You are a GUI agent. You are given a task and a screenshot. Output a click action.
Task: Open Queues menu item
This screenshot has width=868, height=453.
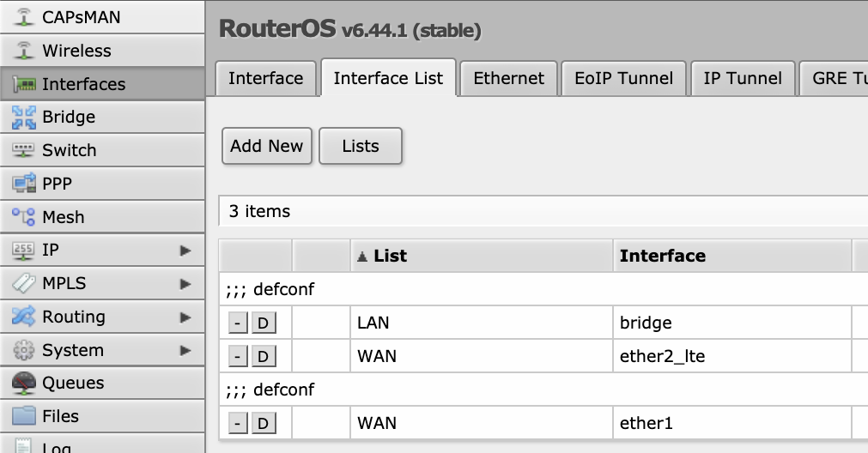point(102,383)
